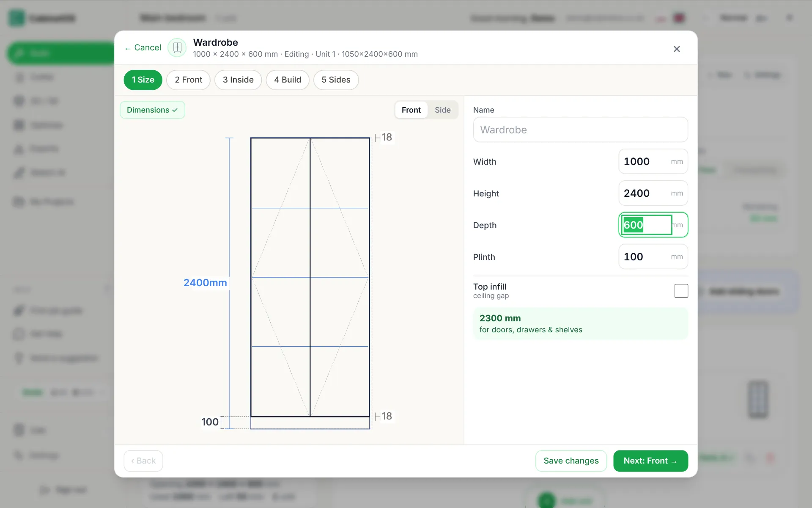Click the Width value field
The width and height of the screenshot is (812, 508).
point(653,161)
